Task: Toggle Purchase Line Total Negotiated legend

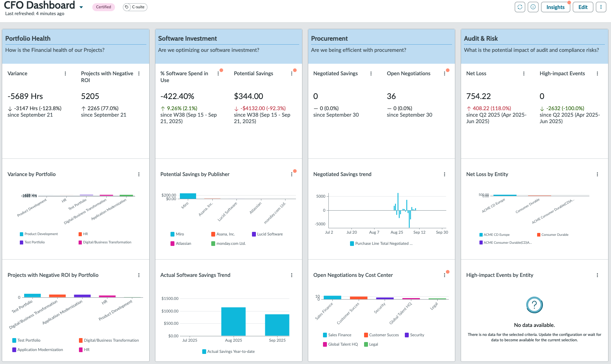Action: pos(381,243)
